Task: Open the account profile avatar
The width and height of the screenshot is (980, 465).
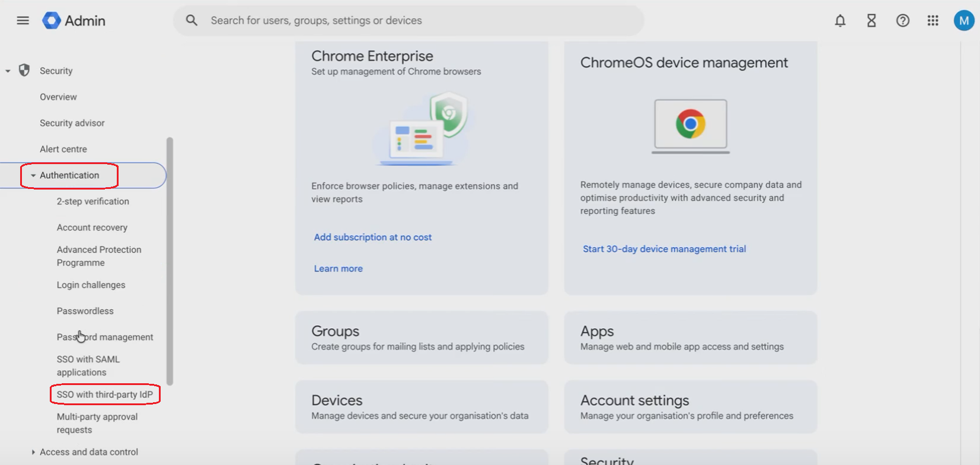Action: pyautogui.click(x=963, y=21)
